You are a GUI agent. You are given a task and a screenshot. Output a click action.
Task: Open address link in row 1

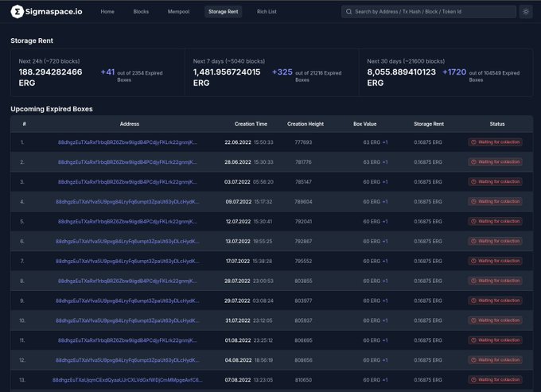[127, 142]
